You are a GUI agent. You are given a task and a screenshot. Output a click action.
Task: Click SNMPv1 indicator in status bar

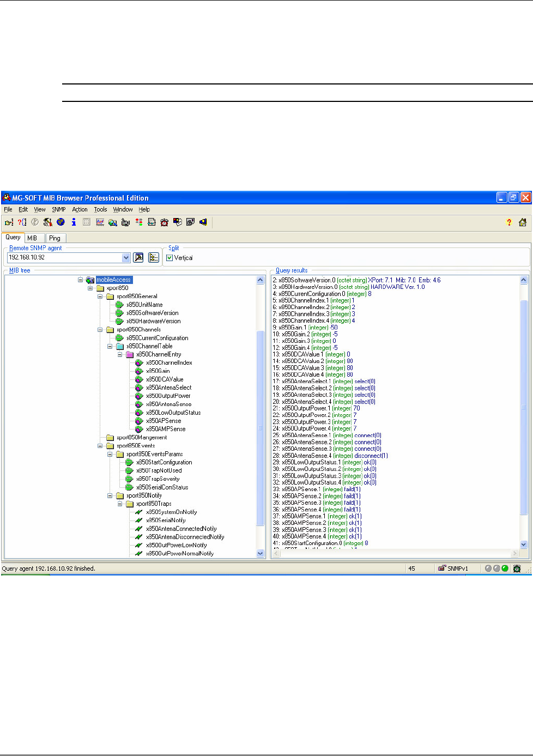pos(453,568)
